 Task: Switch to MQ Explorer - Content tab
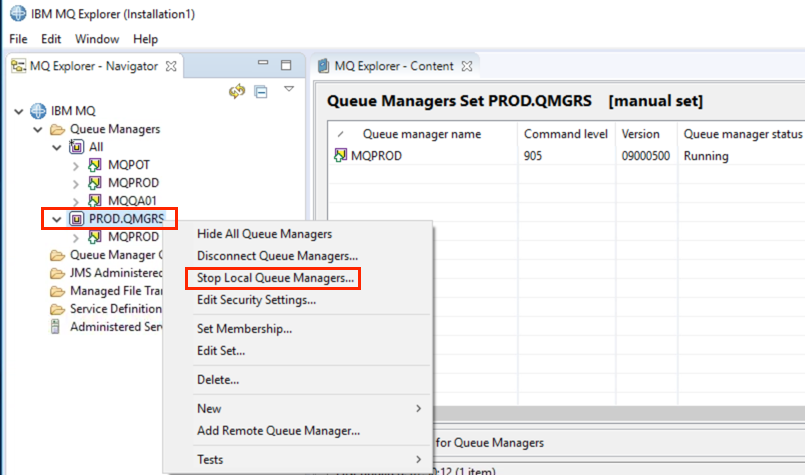pyautogui.click(x=394, y=66)
